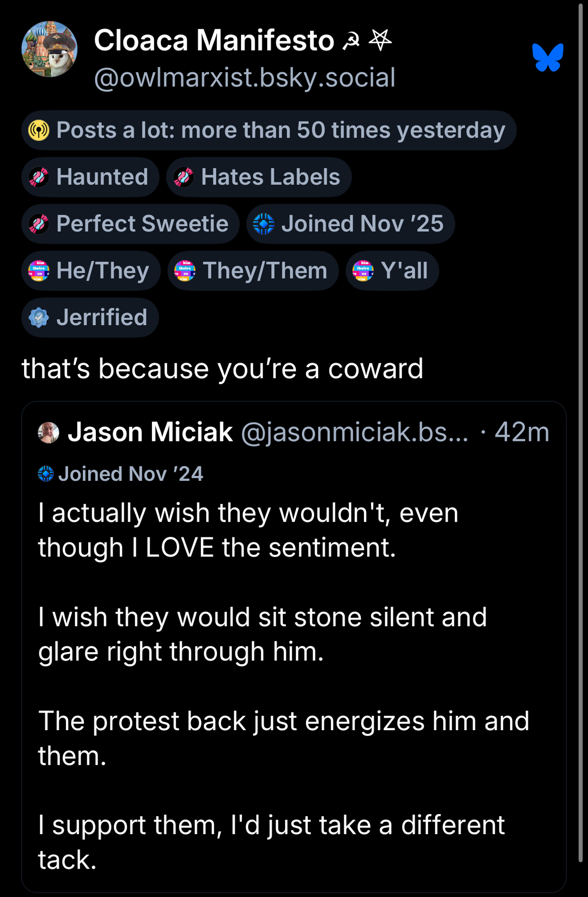The image size is (588, 897).
Task: Open @owlmarxist.bsky.social profile handle
Action: point(245,78)
